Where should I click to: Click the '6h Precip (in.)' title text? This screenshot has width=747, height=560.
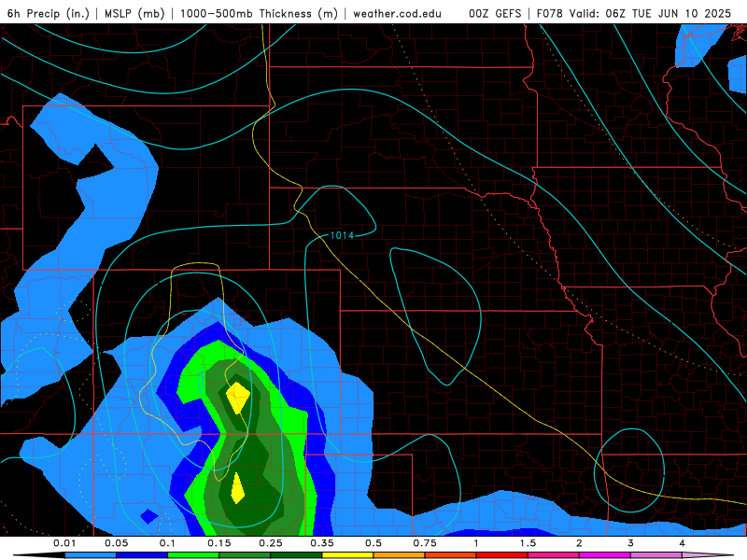click(49, 13)
